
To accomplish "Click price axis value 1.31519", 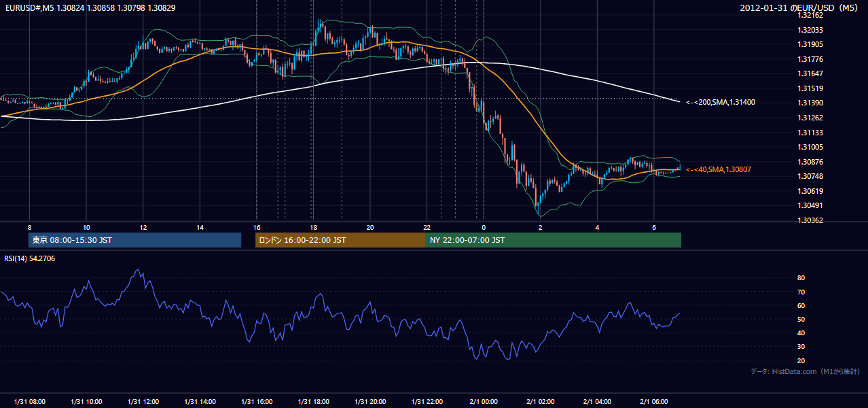I will 810,88.
